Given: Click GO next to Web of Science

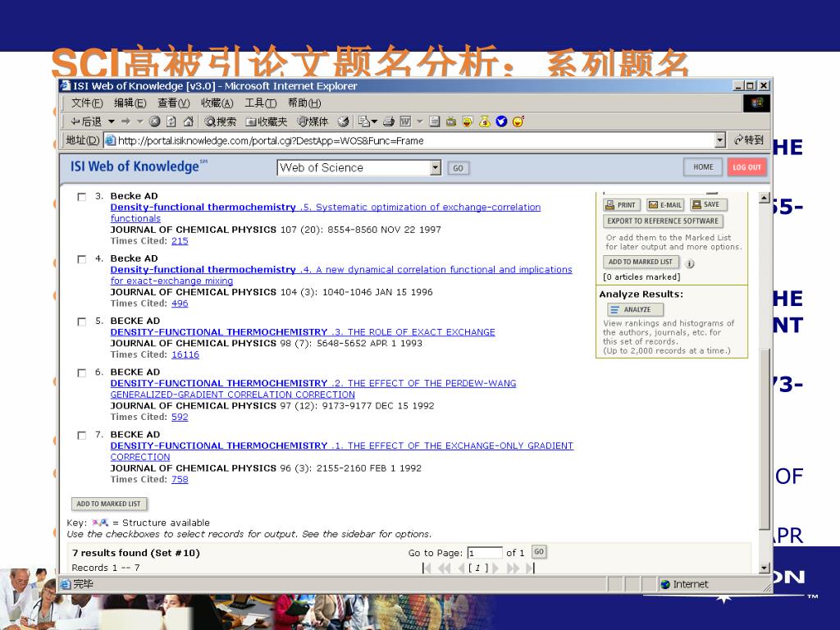Looking at the screenshot, I should (x=458, y=168).
